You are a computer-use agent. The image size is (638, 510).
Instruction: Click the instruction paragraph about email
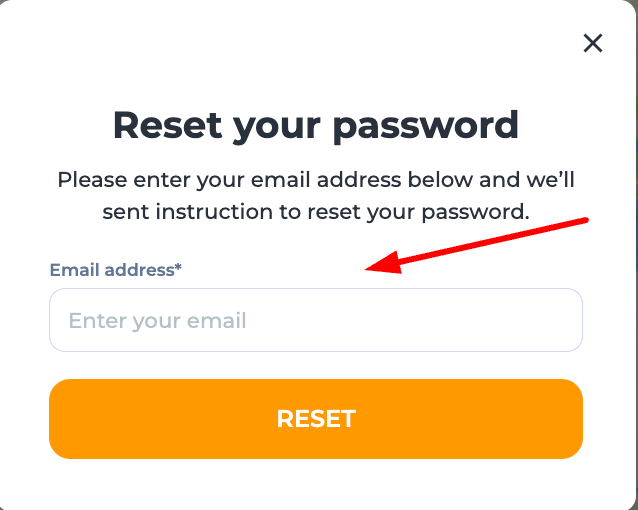[316, 196]
